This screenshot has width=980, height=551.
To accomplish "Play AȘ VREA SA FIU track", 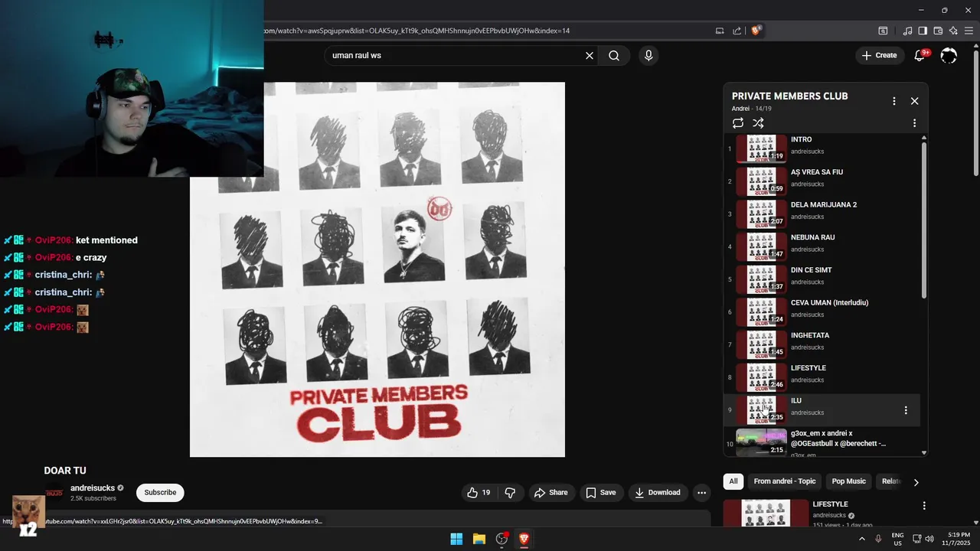I will click(822, 181).
